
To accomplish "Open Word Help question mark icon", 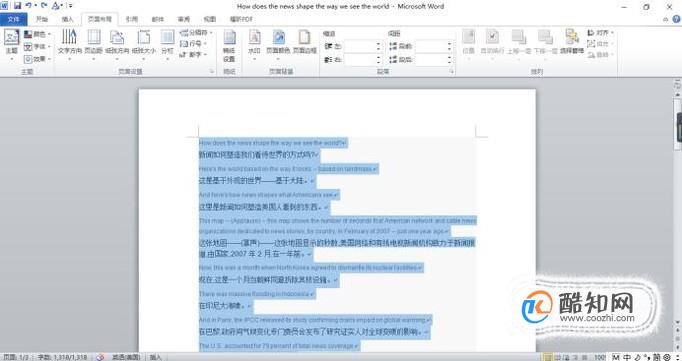I will coord(676,19).
